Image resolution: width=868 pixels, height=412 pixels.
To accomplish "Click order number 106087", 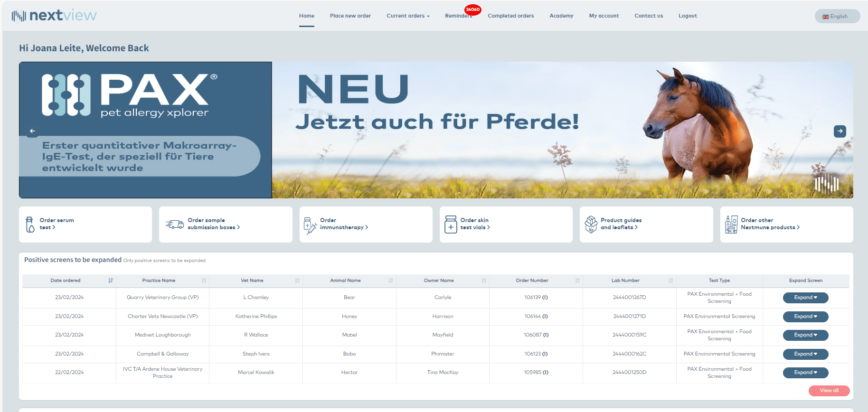I will pos(536,335).
